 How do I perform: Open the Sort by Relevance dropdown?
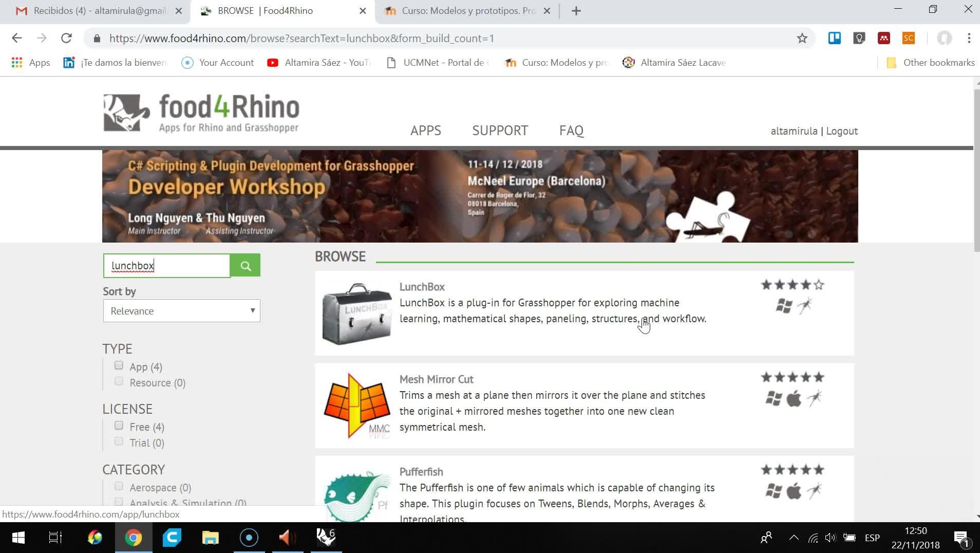pyautogui.click(x=182, y=311)
